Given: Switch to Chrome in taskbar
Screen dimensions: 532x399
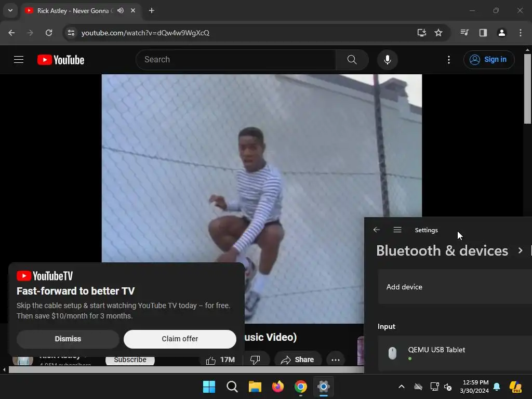Looking at the screenshot, I should point(301,387).
